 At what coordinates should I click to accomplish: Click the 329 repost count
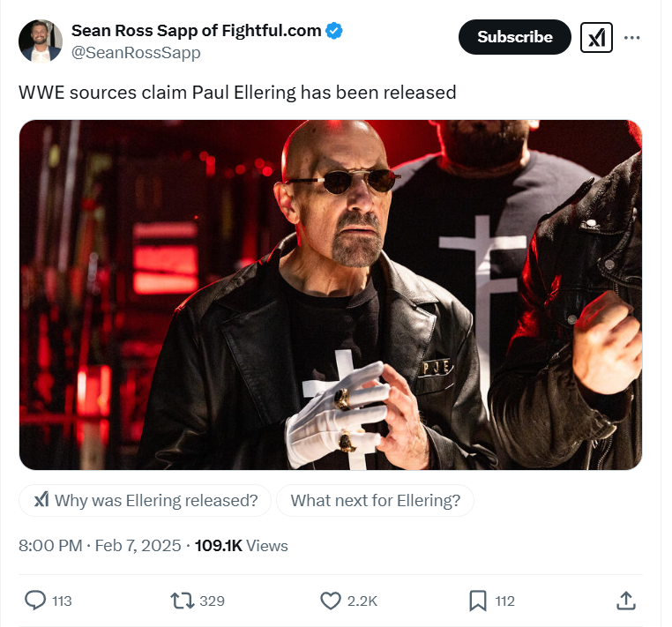212,601
